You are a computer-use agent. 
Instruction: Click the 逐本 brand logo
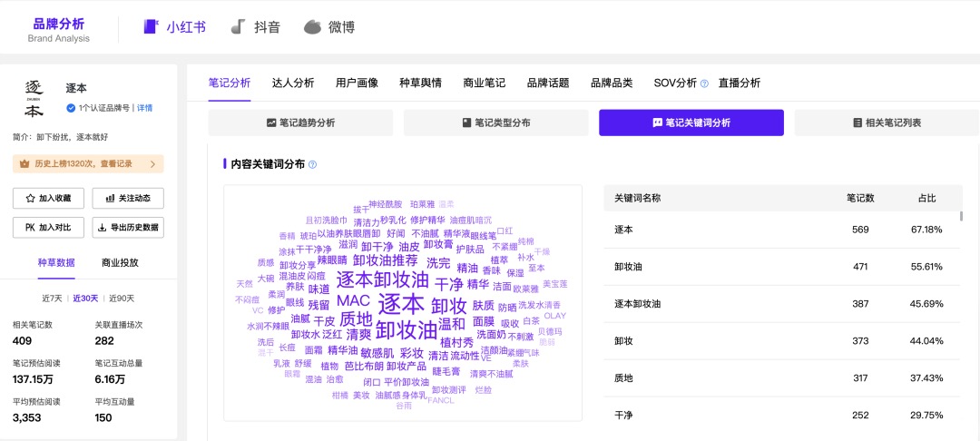pos(34,99)
